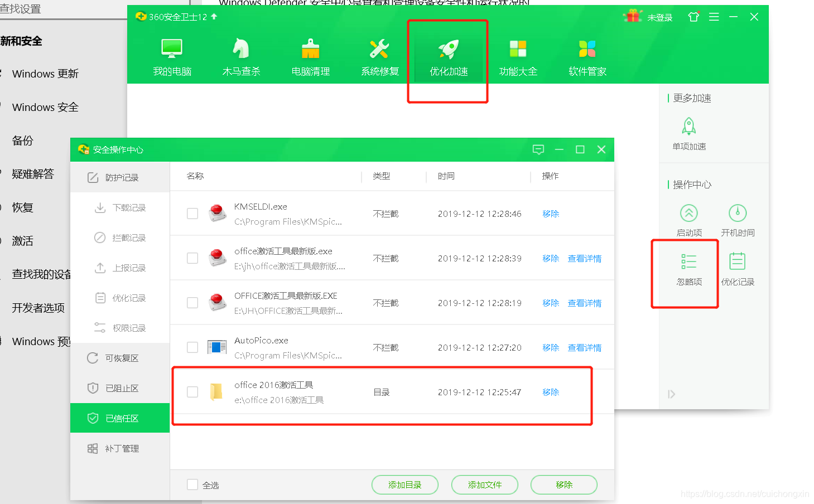Select 补丁管理 in the sidebar
This screenshot has width=814, height=504.
pos(120,448)
